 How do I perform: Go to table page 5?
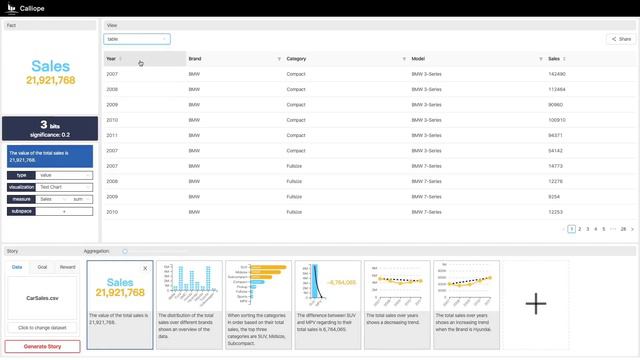pos(604,229)
